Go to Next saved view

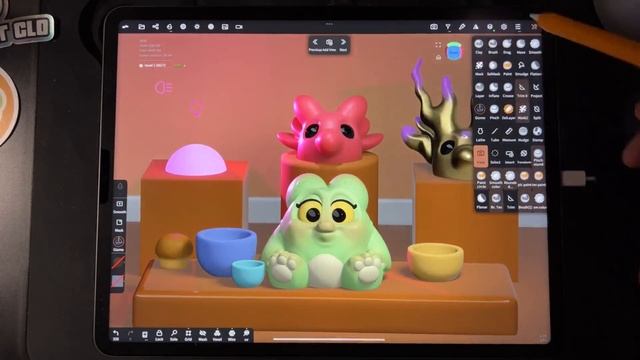click(x=343, y=44)
